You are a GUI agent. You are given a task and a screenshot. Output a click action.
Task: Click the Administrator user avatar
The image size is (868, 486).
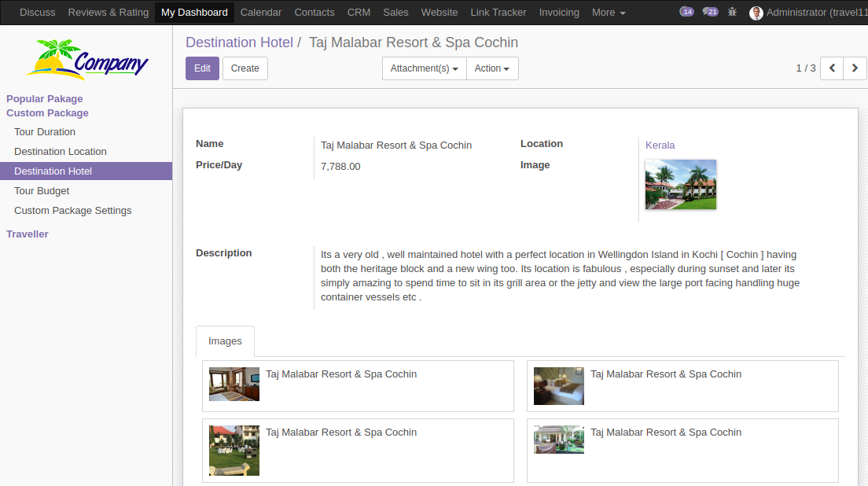click(756, 13)
